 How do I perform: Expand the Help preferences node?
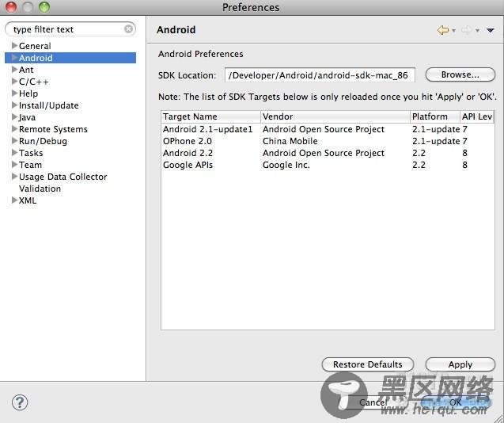coord(14,93)
